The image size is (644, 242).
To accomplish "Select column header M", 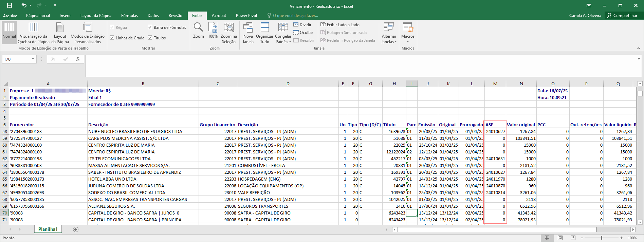I will tap(495, 84).
